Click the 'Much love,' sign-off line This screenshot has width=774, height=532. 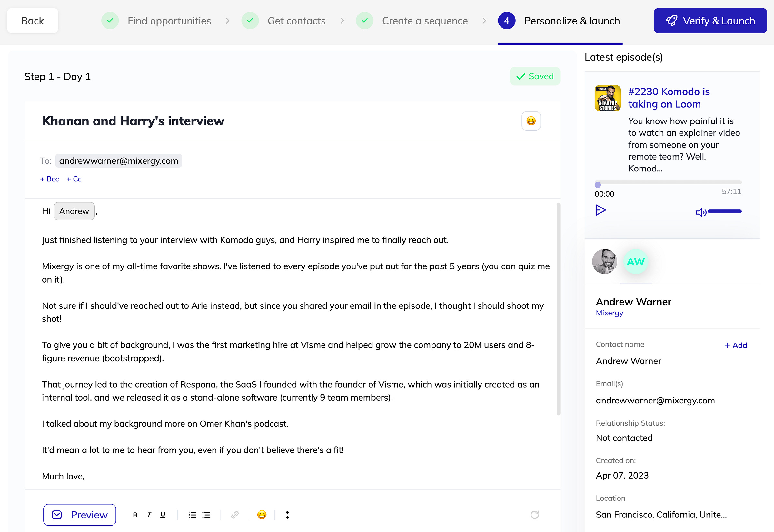pyautogui.click(x=63, y=476)
